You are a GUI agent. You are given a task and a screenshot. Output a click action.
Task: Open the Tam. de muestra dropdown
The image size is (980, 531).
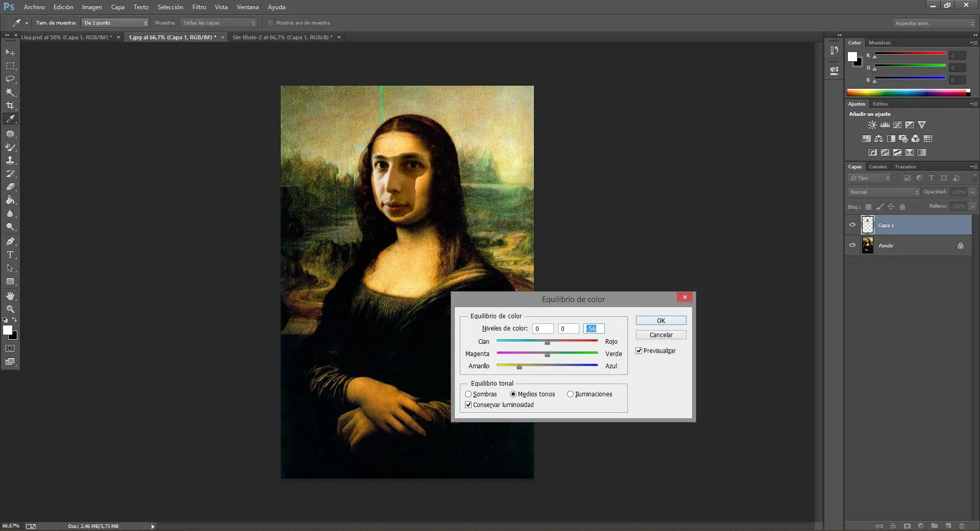point(115,23)
